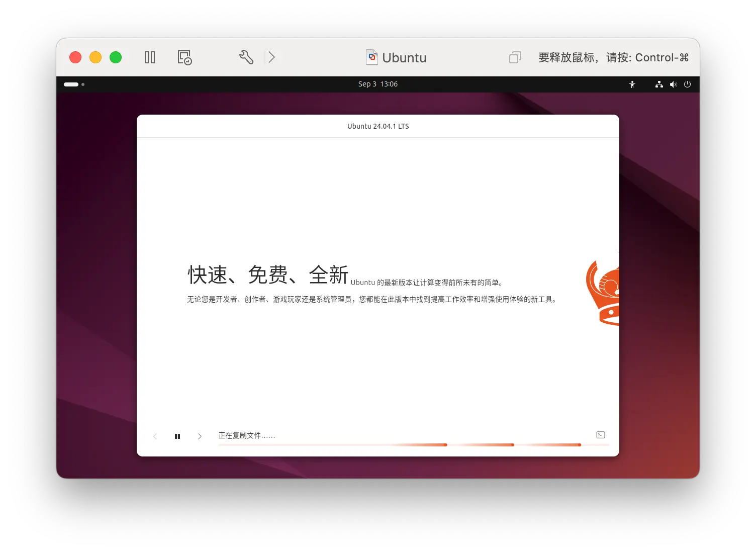Open the wrench settings icon
Image resolution: width=756 pixels, height=553 pixels.
coord(246,57)
